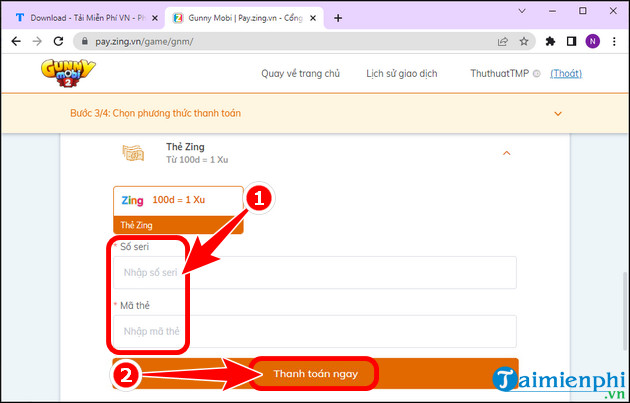The width and height of the screenshot is (630, 403).
Task: Click the Bước 3/4: Chọn phương thức thanh toán text
Action: click(155, 113)
